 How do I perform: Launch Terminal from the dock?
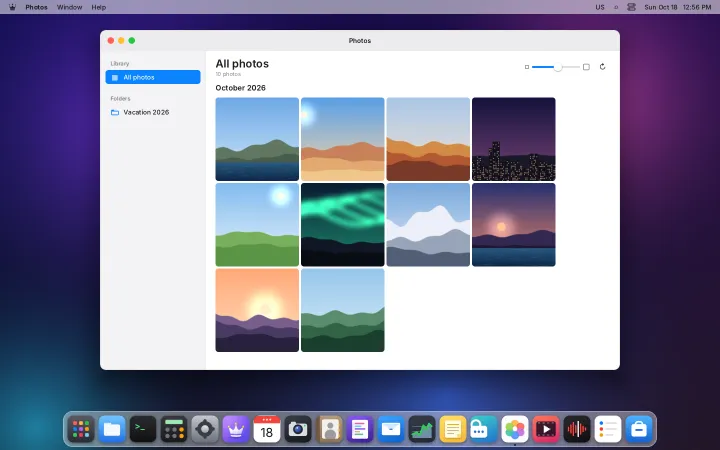(x=143, y=429)
